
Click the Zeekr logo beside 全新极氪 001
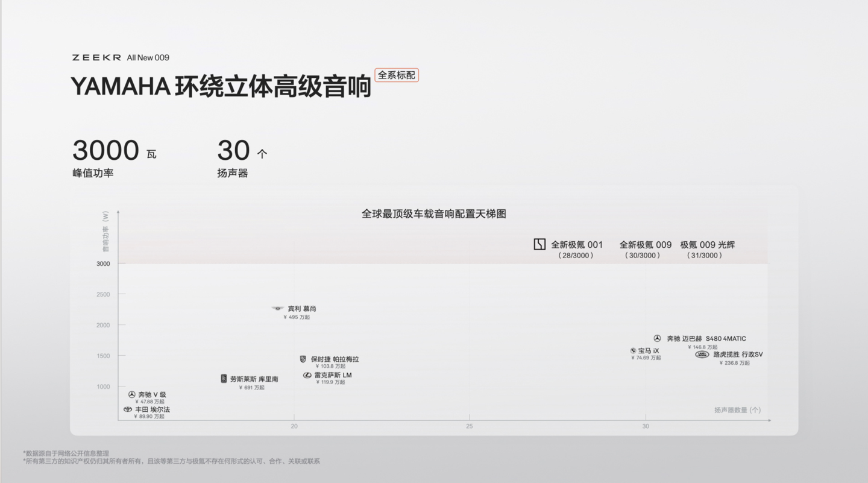point(539,244)
